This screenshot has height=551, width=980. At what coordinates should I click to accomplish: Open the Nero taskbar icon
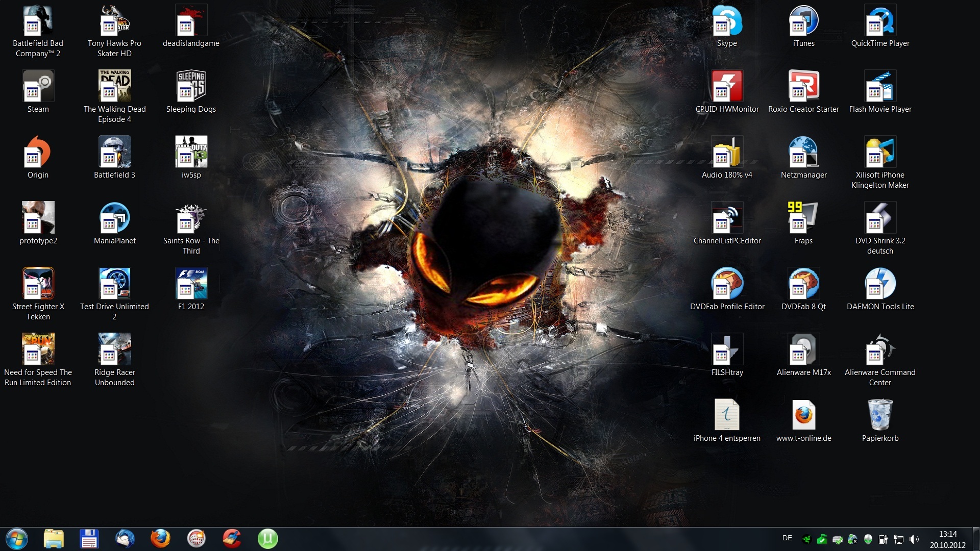pyautogui.click(x=197, y=539)
